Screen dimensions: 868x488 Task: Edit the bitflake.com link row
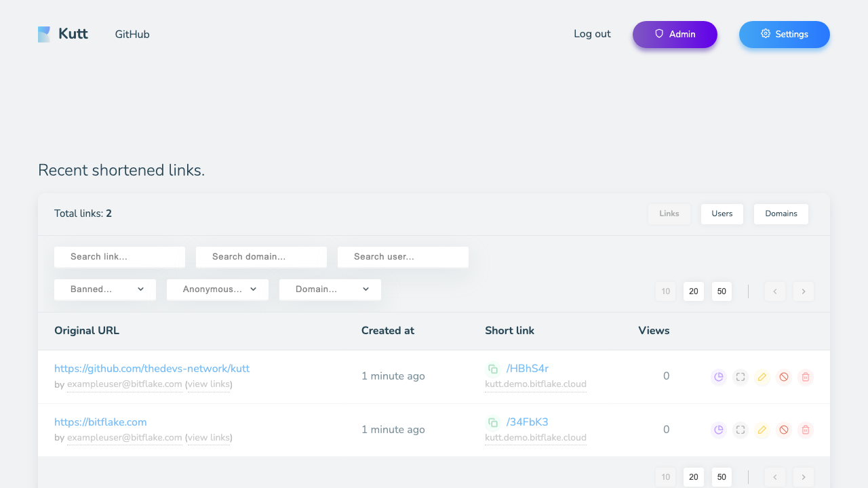762,430
